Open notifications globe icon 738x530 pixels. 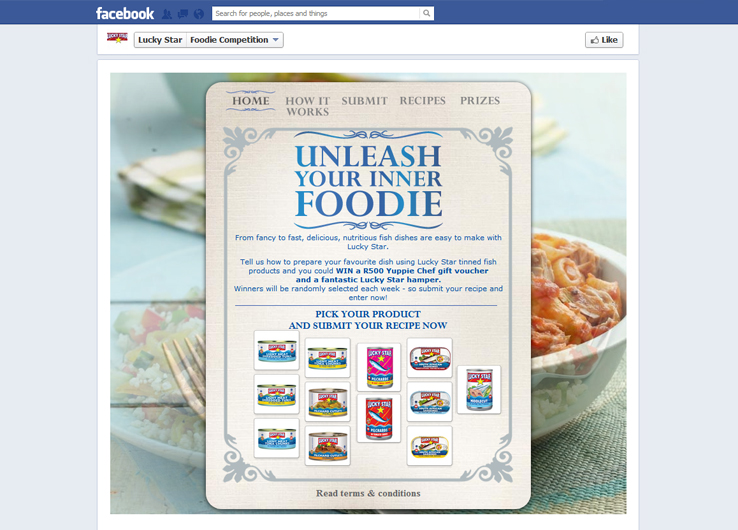[199, 14]
